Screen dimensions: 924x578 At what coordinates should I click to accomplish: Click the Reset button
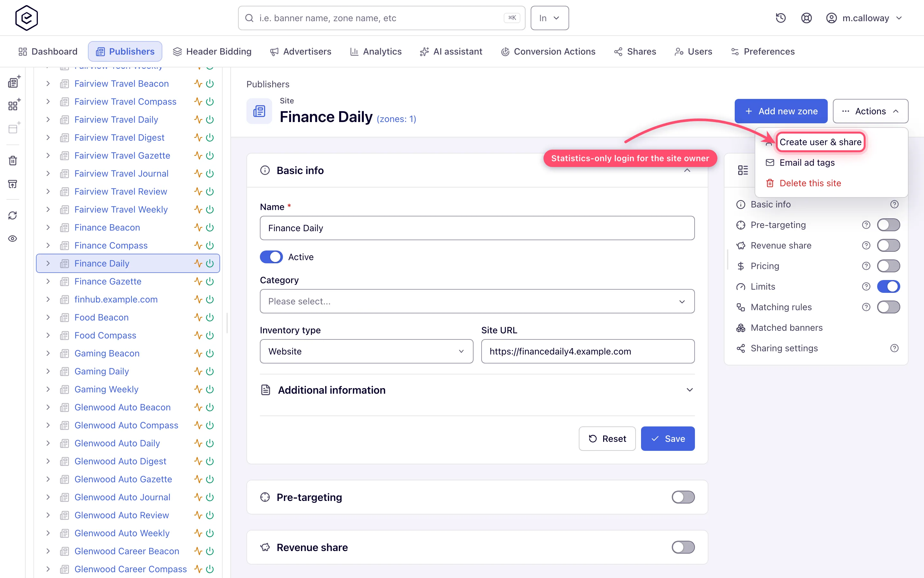[607, 438]
